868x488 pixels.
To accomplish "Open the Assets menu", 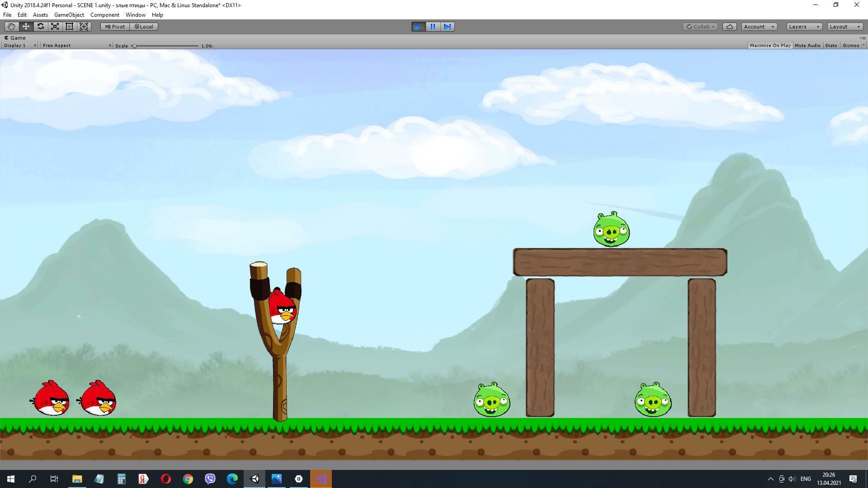I will (x=40, y=15).
